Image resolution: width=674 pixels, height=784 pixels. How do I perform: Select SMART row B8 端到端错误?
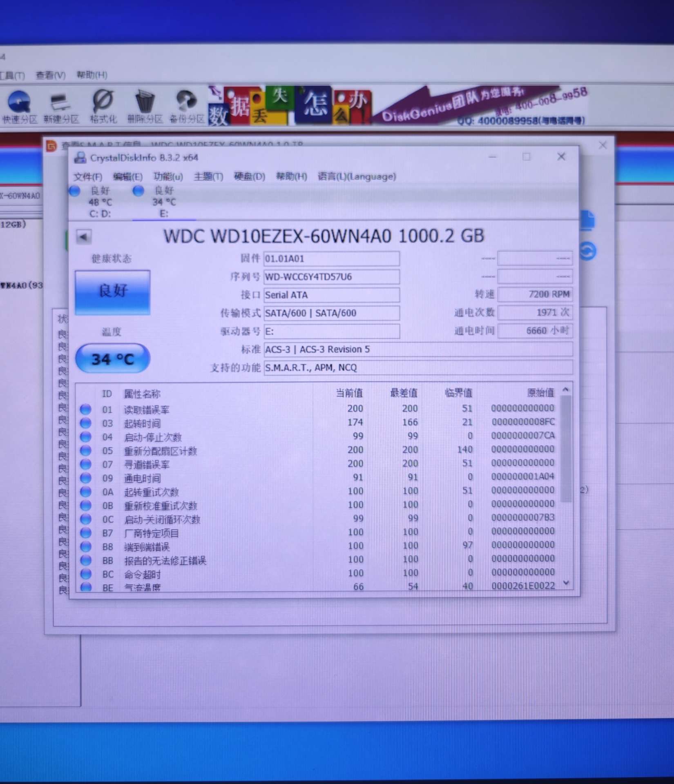318,546
